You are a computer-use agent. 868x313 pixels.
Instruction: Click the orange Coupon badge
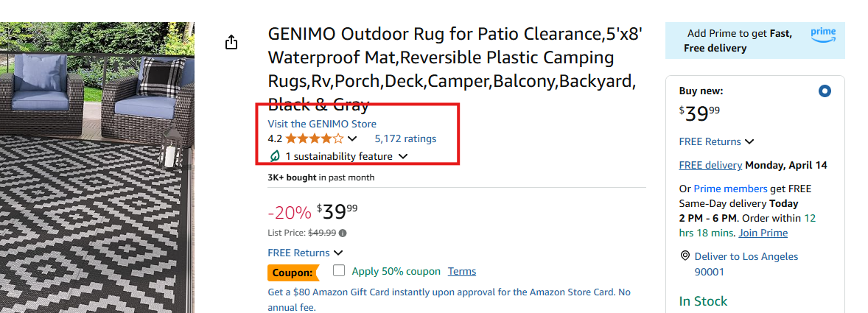pos(293,272)
